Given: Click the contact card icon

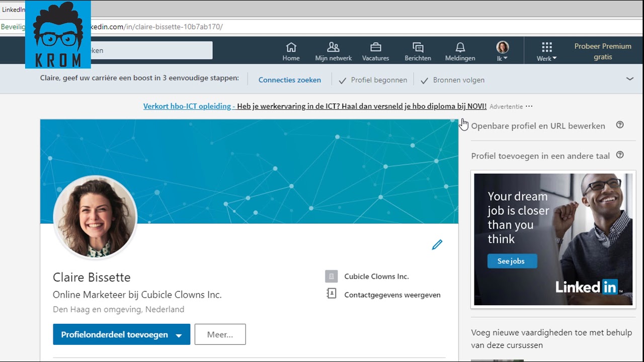Looking at the screenshot, I should point(331,294).
